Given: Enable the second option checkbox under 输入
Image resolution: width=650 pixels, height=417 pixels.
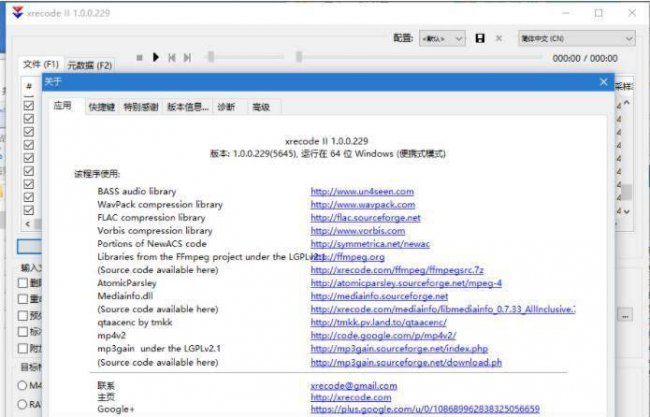Looking at the screenshot, I should (x=23, y=299).
